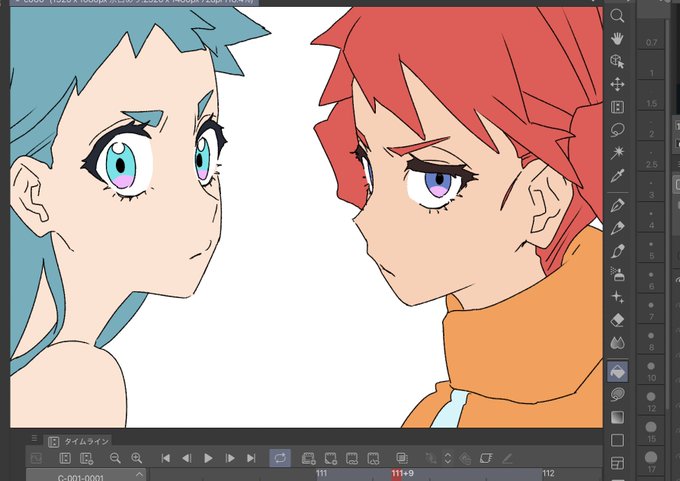Zoom out the timeline

coord(115,458)
